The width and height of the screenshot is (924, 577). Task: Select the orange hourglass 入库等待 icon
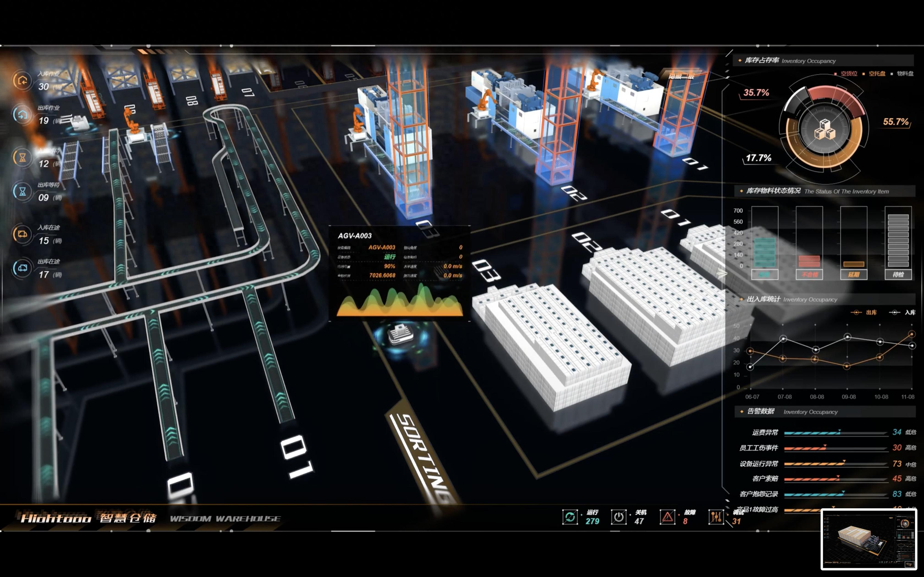22,157
